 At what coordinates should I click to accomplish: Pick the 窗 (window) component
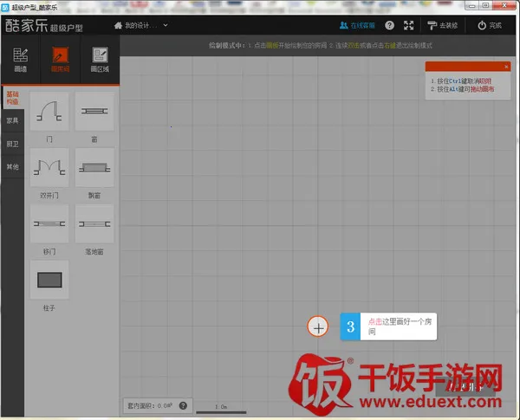(94, 111)
